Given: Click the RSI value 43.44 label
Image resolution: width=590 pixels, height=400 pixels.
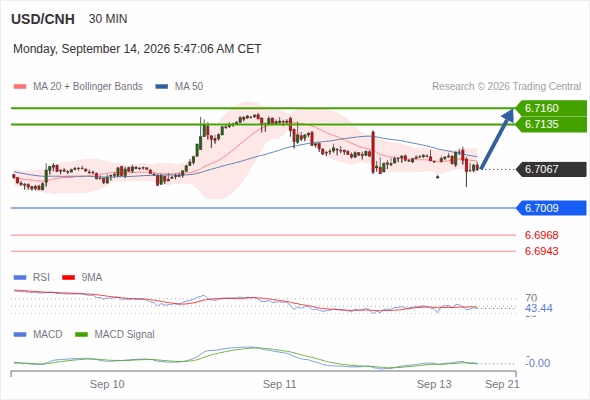Looking at the screenshot, I should tap(539, 309).
